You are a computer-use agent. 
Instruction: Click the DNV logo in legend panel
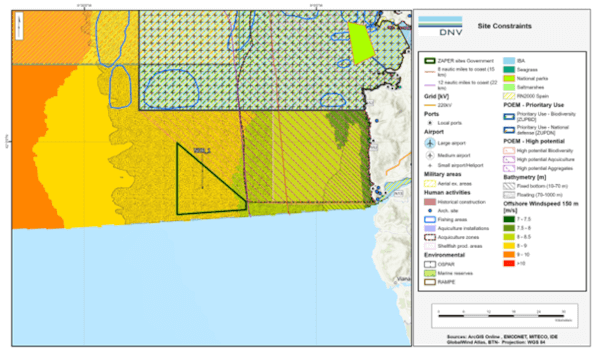(x=440, y=26)
